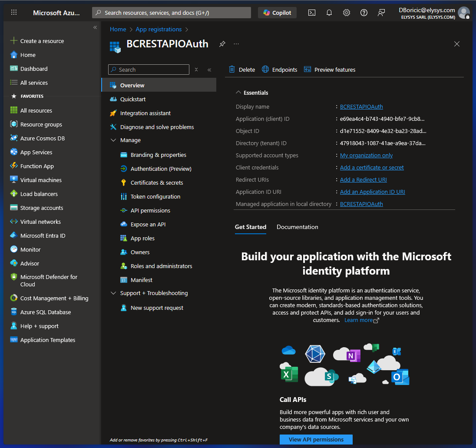Image resolution: width=476 pixels, height=448 pixels.
Task: Pin BCRESTAPIOAuth with the pin icon
Action: (222, 44)
